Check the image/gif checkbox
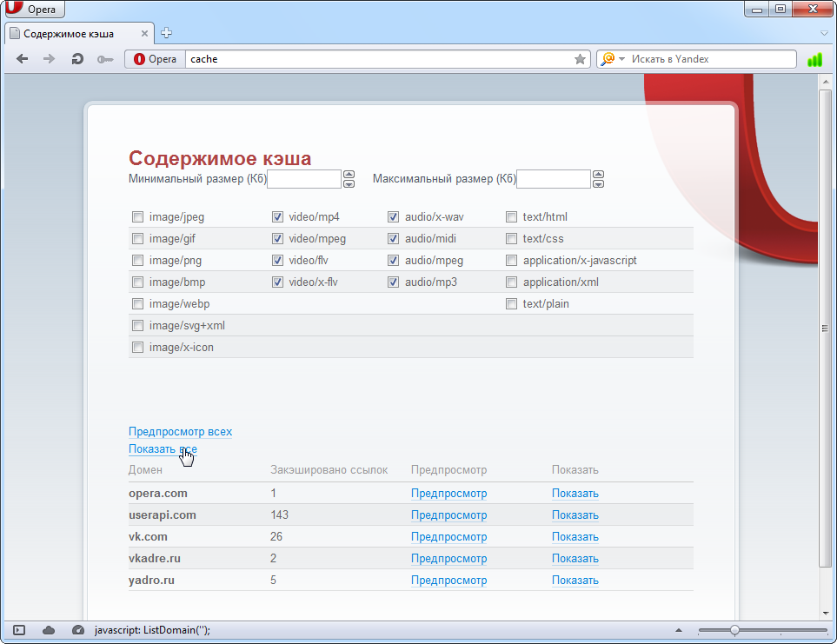837x644 pixels. pos(137,238)
